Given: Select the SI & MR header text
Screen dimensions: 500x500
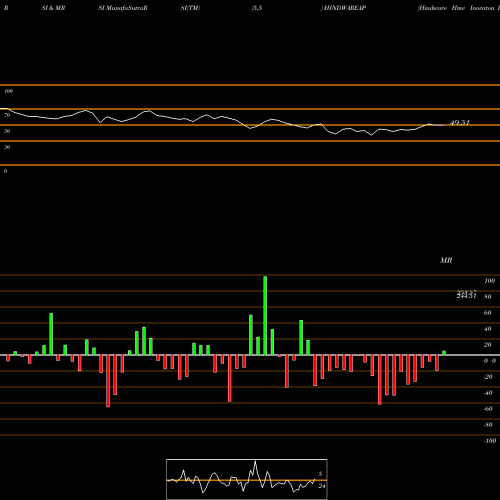Looking at the screenshot, I should tap(53, 8).
